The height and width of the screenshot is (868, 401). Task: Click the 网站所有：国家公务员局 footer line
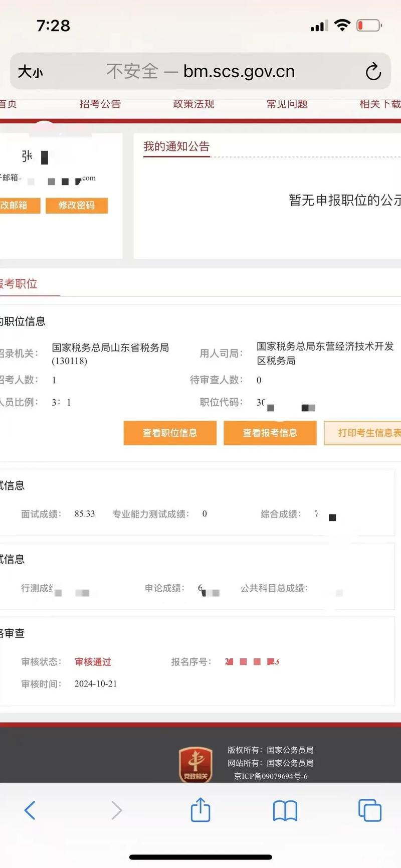point(271,763)
